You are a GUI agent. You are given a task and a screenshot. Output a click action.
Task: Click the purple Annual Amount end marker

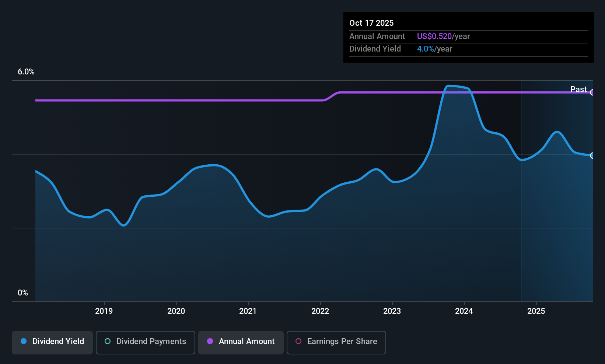(x=592, y=92)
